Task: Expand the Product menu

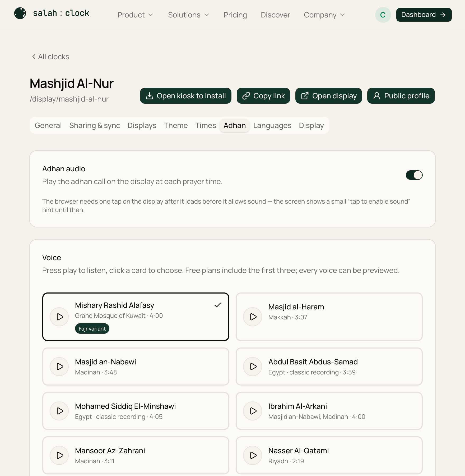Action: click(135, 15)
